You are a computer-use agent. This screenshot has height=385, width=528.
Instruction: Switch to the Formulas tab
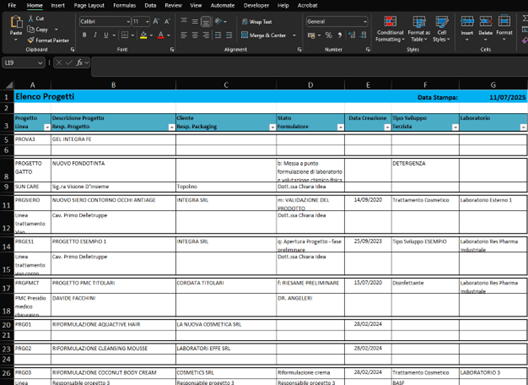pos(125,5)
